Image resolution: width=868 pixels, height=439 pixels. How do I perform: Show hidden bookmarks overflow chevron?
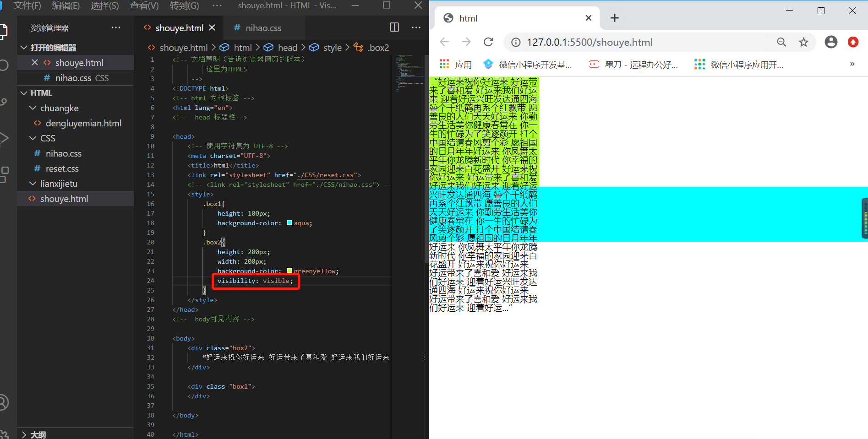(x=852, y=64)
